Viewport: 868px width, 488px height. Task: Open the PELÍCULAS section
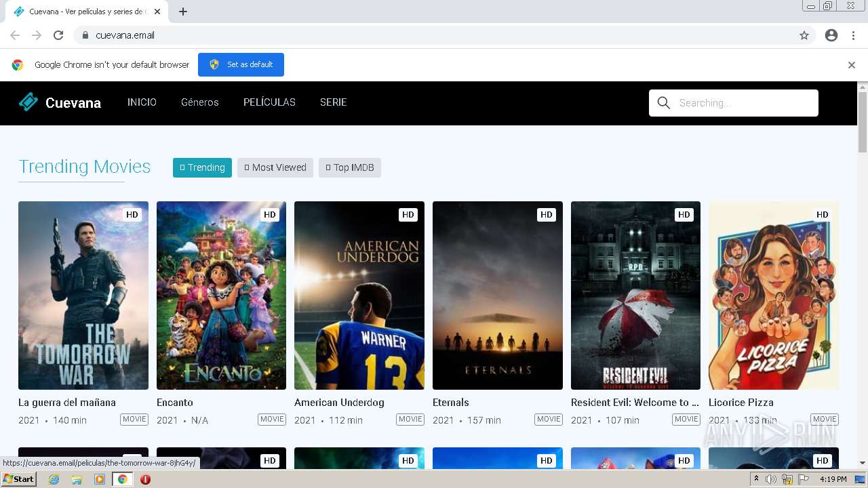click(x=269, y=102)
